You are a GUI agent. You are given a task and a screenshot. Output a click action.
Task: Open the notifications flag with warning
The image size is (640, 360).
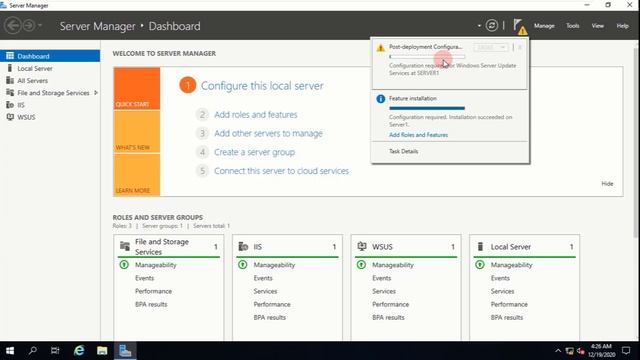(520, 27)
